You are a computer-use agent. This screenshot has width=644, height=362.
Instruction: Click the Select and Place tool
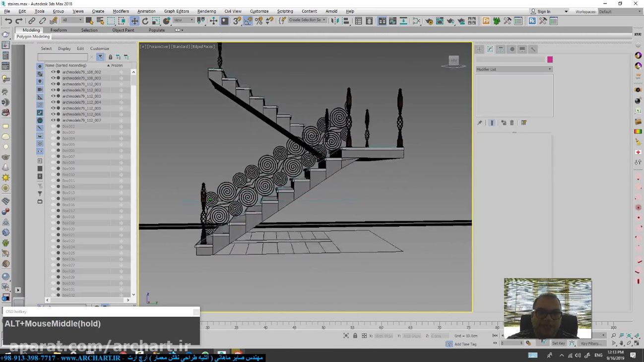pos(167,21)
